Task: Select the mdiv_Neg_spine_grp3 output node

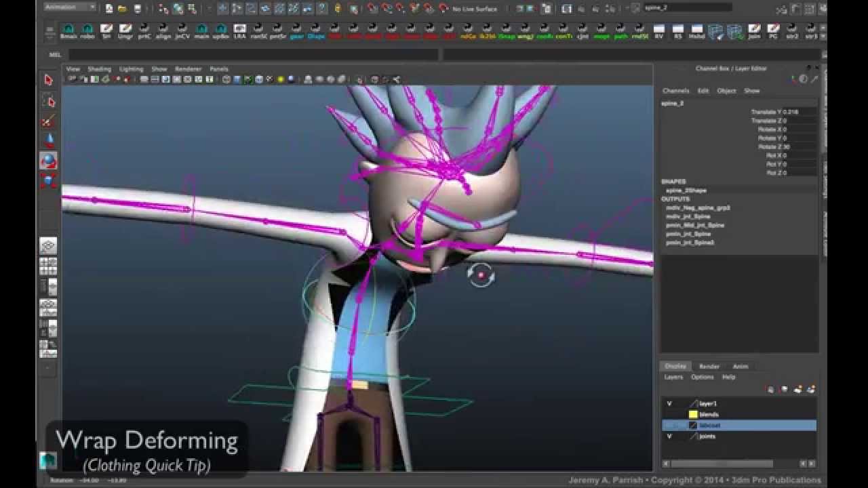Action: [698, 207]
